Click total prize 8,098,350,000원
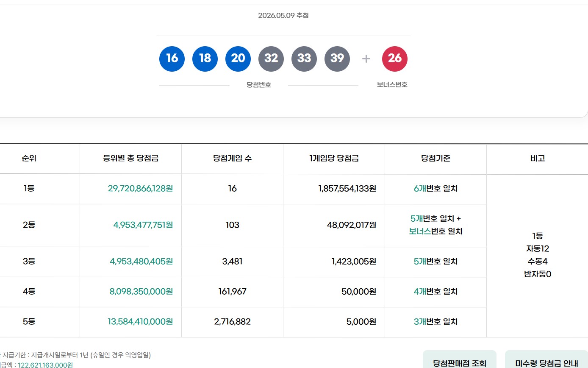The image size is (588, 368). coord(141,292)
